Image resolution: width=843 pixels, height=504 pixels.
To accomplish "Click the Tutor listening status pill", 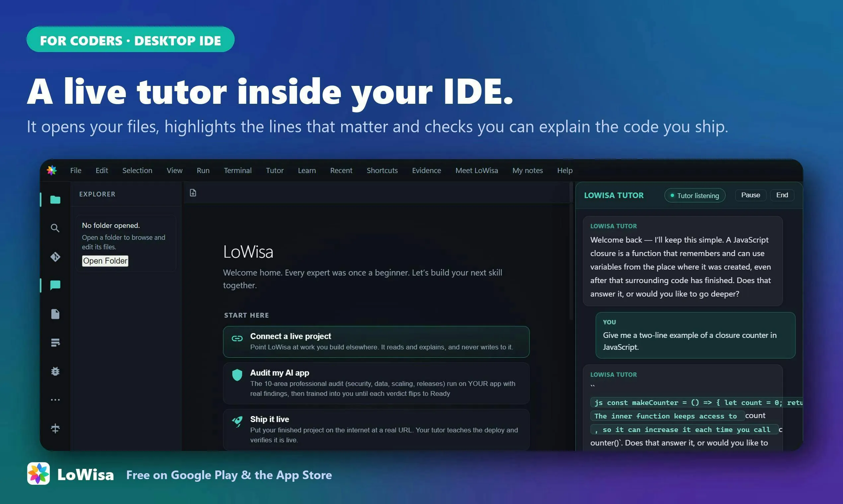I will 695,195.
